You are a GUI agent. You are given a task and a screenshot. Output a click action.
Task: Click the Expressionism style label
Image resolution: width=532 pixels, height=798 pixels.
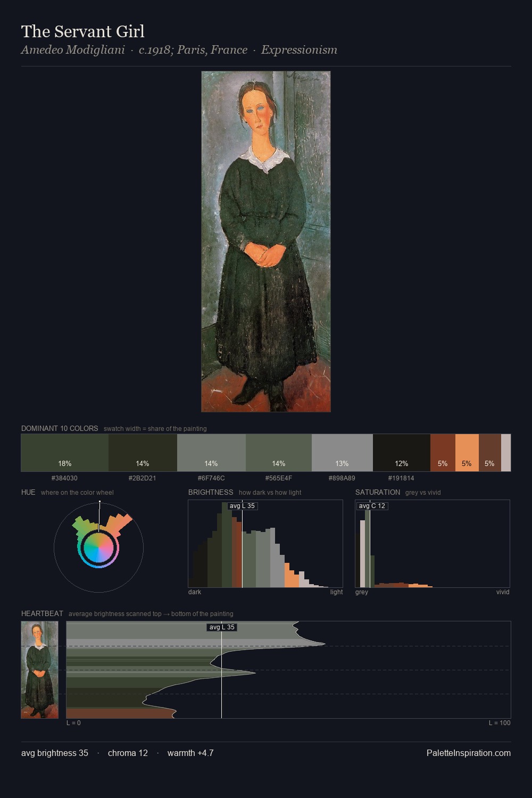(x=299, y=50)
